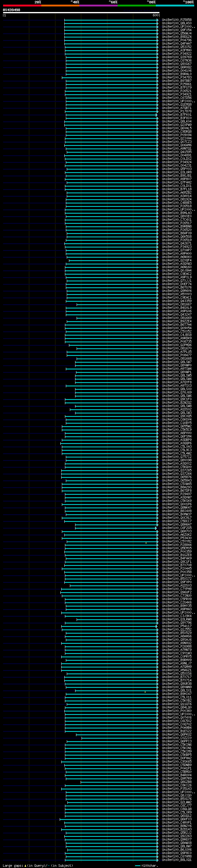This screenshot has height=868, width=197.
Task: Open hit UniRef100_A3FMH0
Action: (176, 50)
